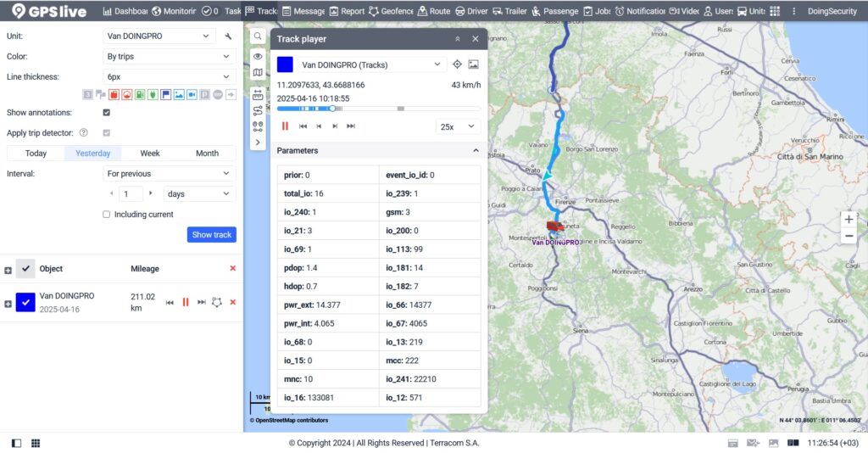Viewport: 868px width, 453px height.
Task: Open the Color dropdown set to By trips
Action: 168,57
